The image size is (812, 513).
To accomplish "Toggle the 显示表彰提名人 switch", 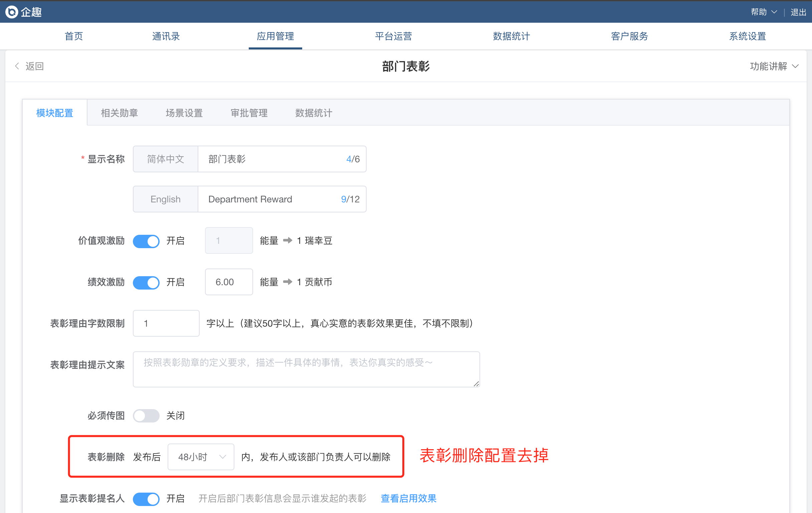I will pyautogui.click(x=146, y=499).
